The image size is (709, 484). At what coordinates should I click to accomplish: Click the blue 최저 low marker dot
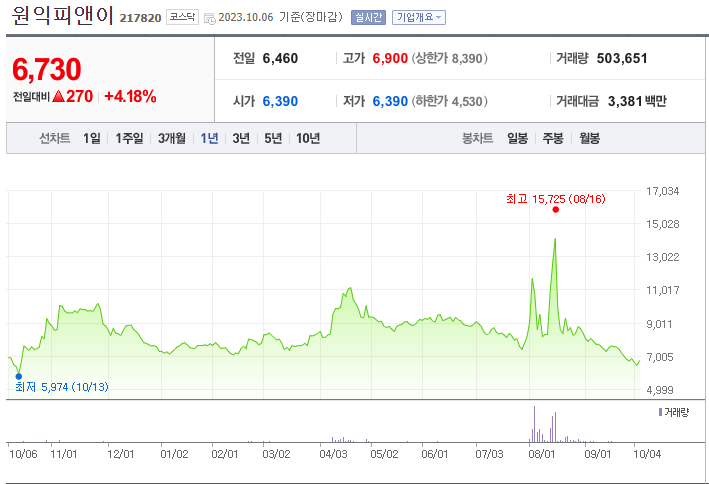(19, 376)
